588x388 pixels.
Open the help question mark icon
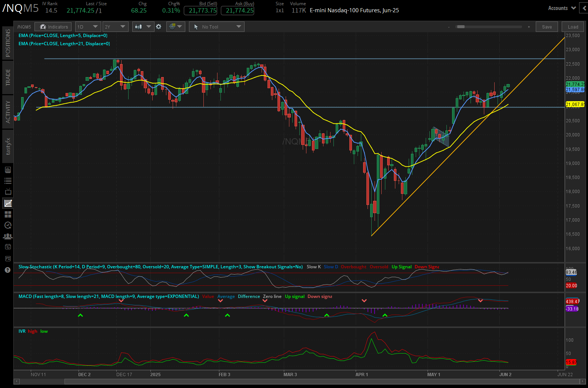click(7, 270)
